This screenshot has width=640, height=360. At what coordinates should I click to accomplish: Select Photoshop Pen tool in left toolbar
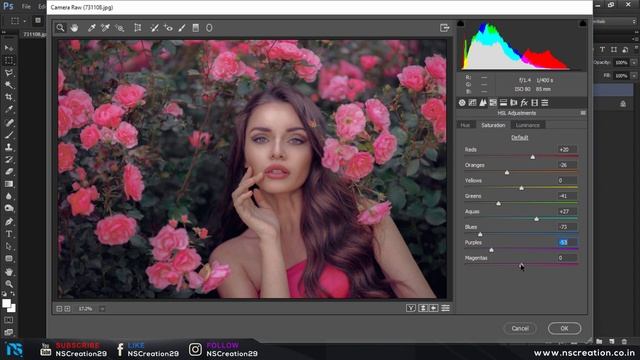coord(9,222)
